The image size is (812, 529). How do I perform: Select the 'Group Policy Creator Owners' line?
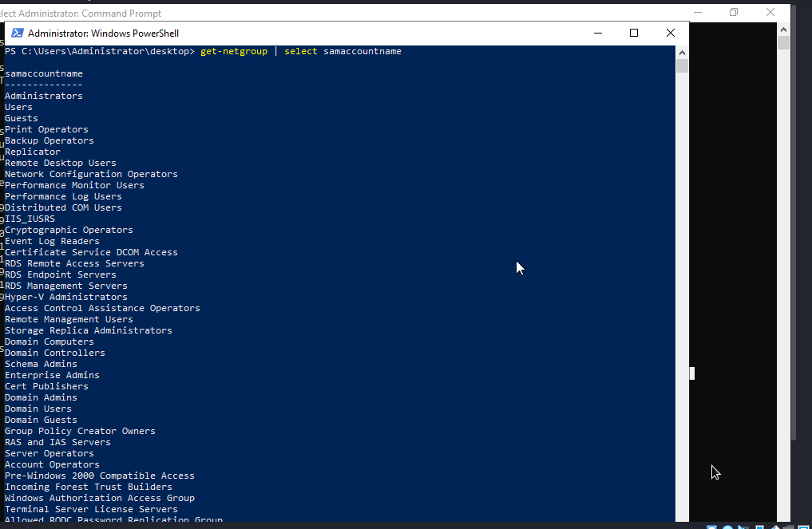tap(81, 431)
